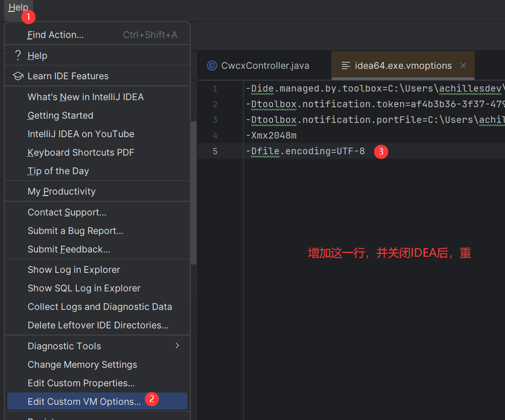
Task: Open Change Memory Settings
Action: coord(82,364)
